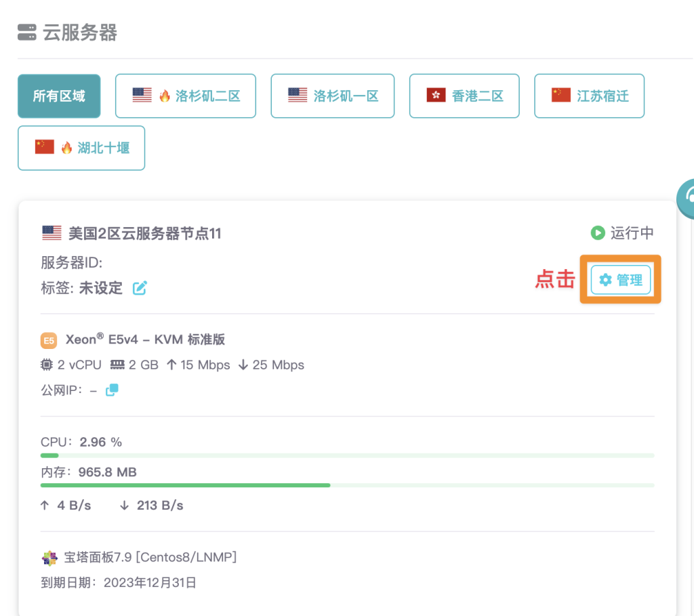This screenshot has height=616, width=694.
Task: Filter servers by 洛杉矶二区
Action: coord(186,96)
